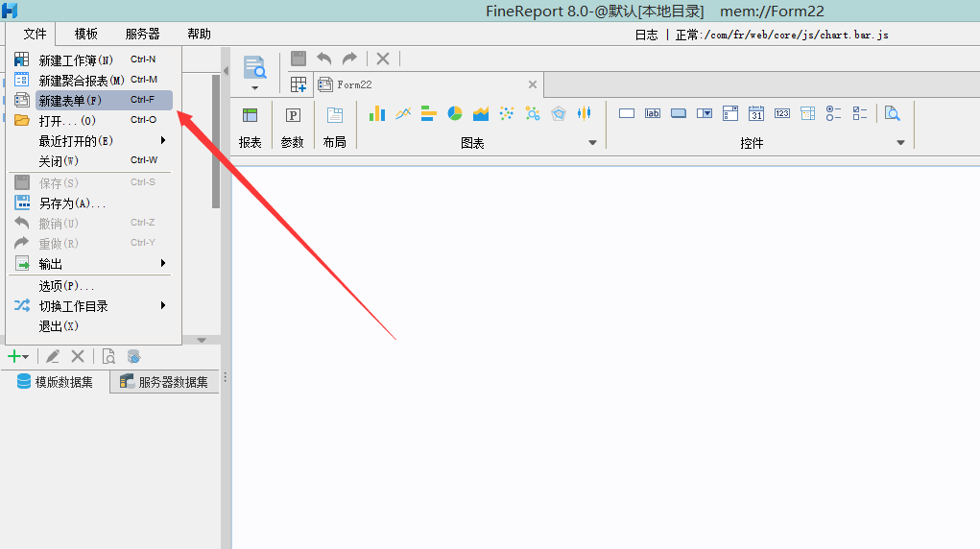The width and height of the screenshot is (980, 549).
Task: Insert a pie chart
Action: click(455, 113)
